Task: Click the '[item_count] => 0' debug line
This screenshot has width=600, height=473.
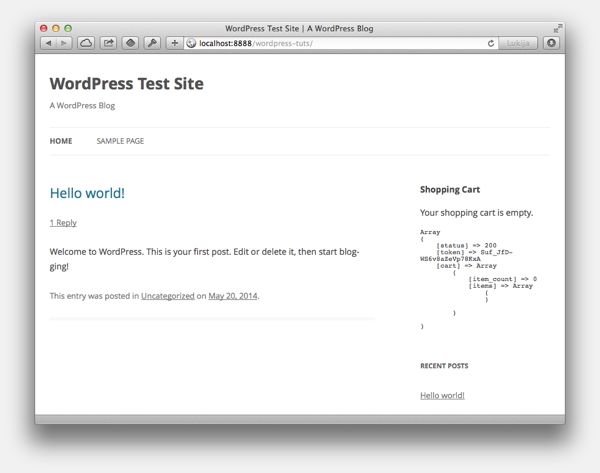Action: point(502,279)
